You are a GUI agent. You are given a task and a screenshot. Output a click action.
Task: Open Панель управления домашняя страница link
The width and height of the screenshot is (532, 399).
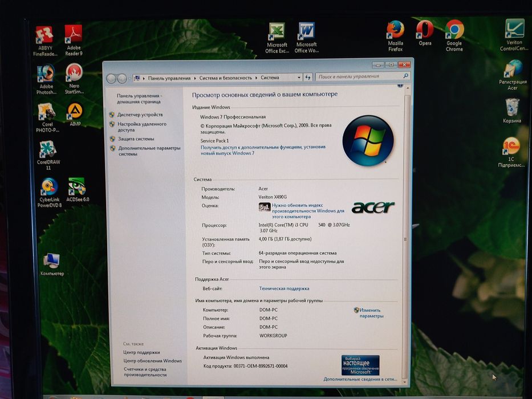pos(139,99)
